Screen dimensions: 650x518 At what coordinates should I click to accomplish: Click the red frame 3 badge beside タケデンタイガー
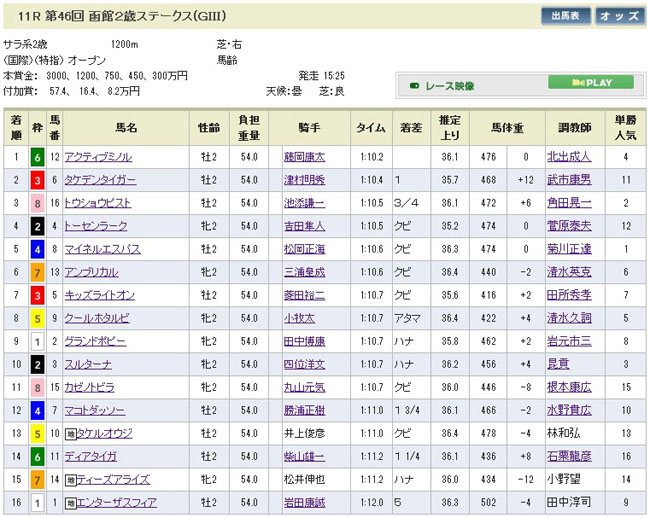click(x=36, y=178)
